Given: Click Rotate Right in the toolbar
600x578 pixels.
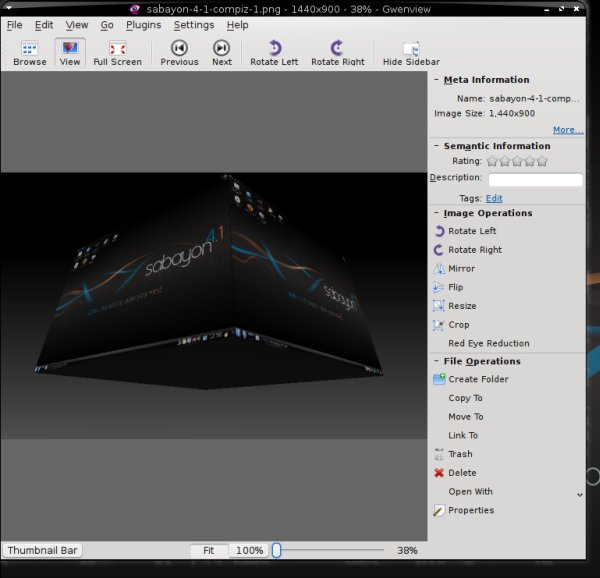Looking at the screenshot, I should click(338, 53).
